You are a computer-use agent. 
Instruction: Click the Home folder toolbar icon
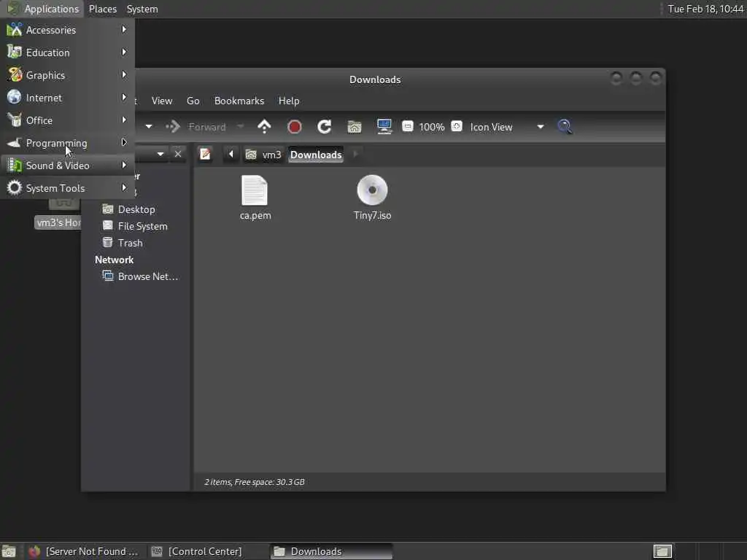[355, 127]
